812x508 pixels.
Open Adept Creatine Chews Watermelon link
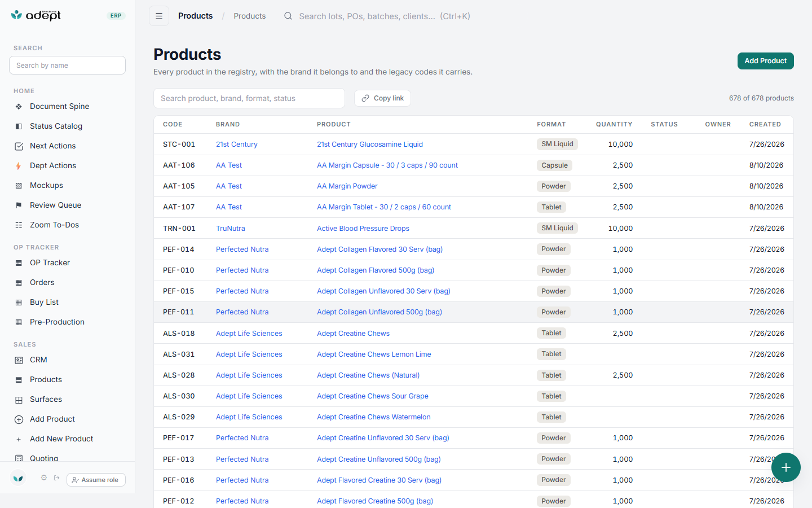tap(373, 417)
